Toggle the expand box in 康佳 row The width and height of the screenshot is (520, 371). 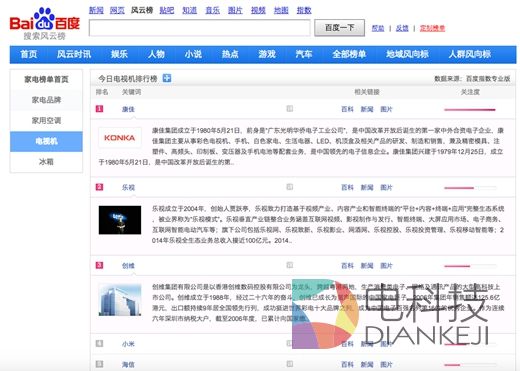(x=290, y=108)
